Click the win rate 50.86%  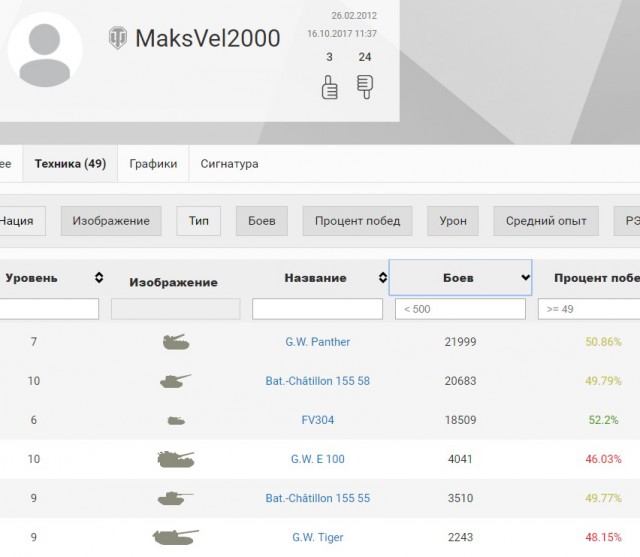click(603, 342)
